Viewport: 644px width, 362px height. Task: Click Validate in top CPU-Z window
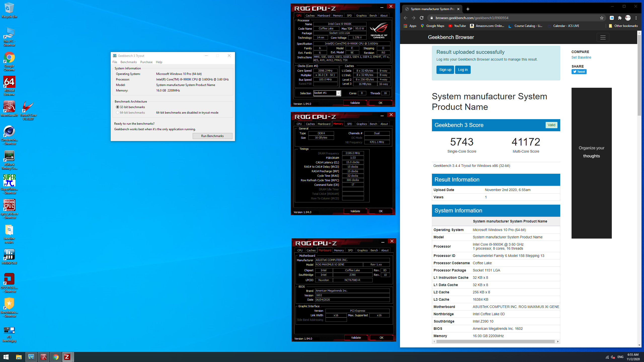(355, 103)
